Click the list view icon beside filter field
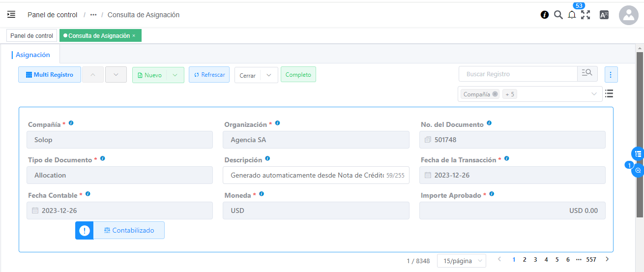Screen dimensions: 644x272 click(609, 93)
